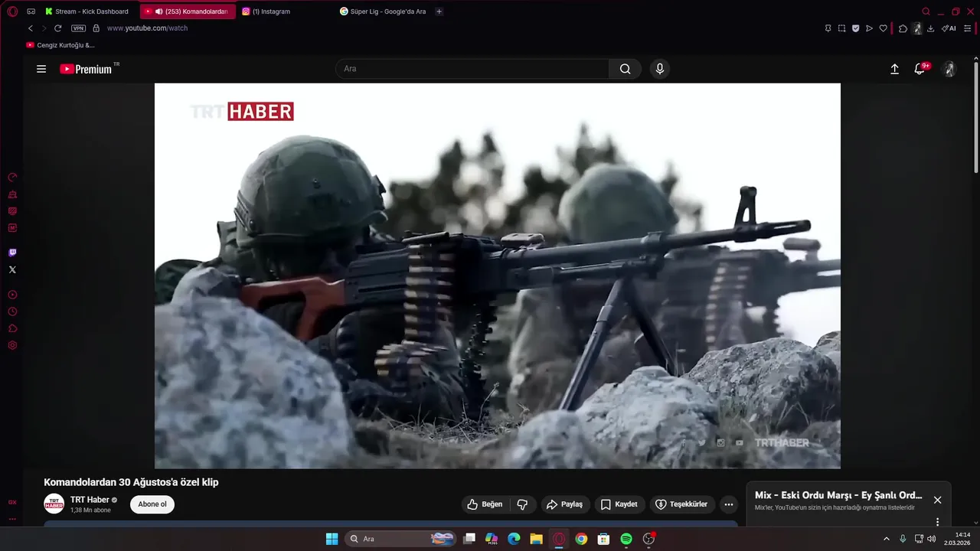
Task: Open more actions three-dot menu
Action: [729, 504]
